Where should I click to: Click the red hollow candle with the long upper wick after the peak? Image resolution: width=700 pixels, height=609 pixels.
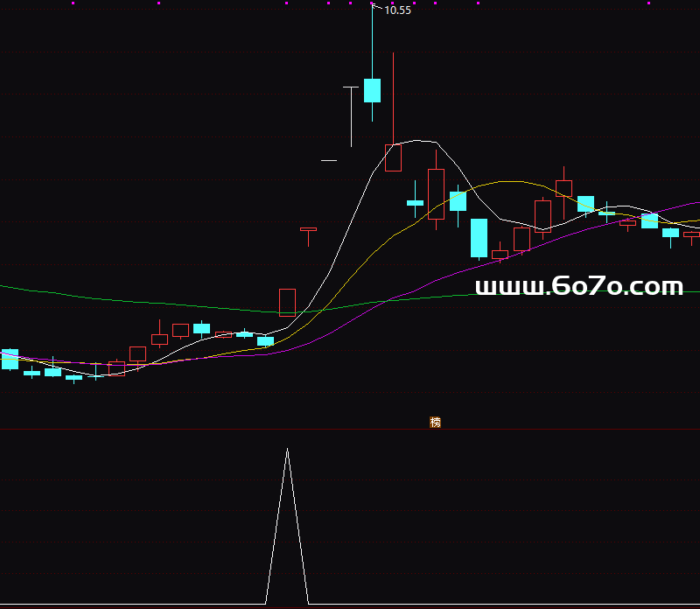coord(393,157)
